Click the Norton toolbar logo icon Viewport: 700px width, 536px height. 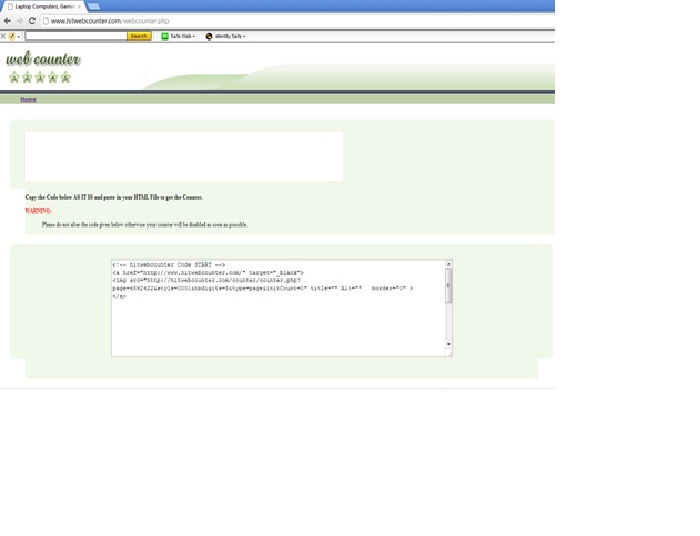[12, 36]
